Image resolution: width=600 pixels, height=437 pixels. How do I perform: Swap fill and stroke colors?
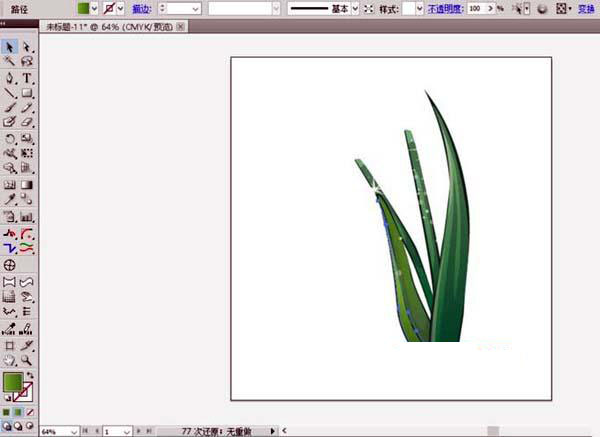click(x=29, y=375)
